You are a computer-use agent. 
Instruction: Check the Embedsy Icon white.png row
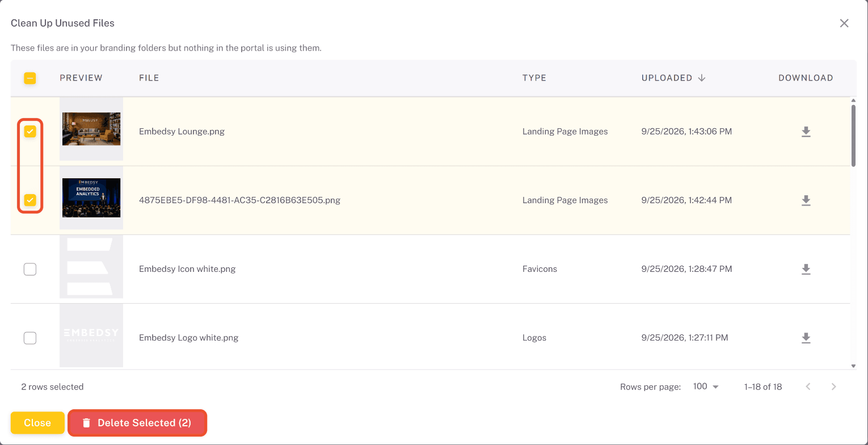click(x=30, y=269)
